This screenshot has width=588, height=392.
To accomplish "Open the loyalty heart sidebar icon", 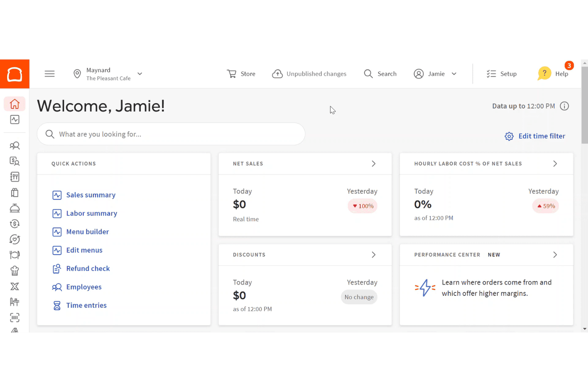I will (15, 239).
